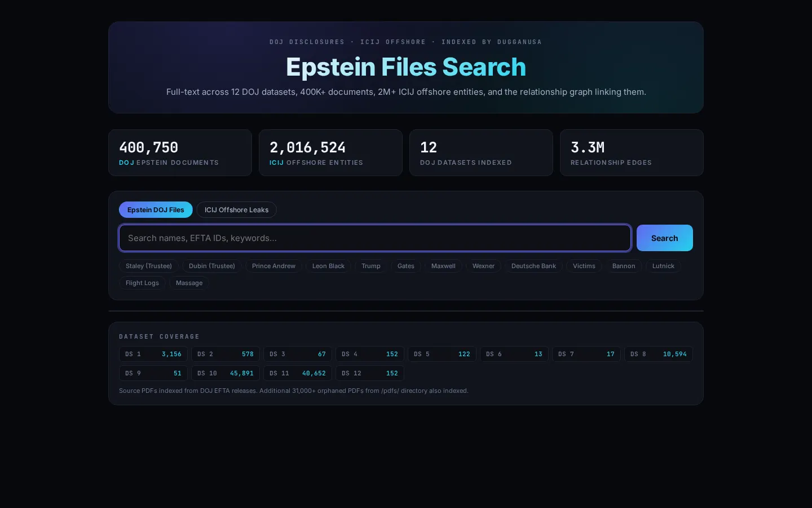Choose the Leon Black quick search

[x=328, y=266]
